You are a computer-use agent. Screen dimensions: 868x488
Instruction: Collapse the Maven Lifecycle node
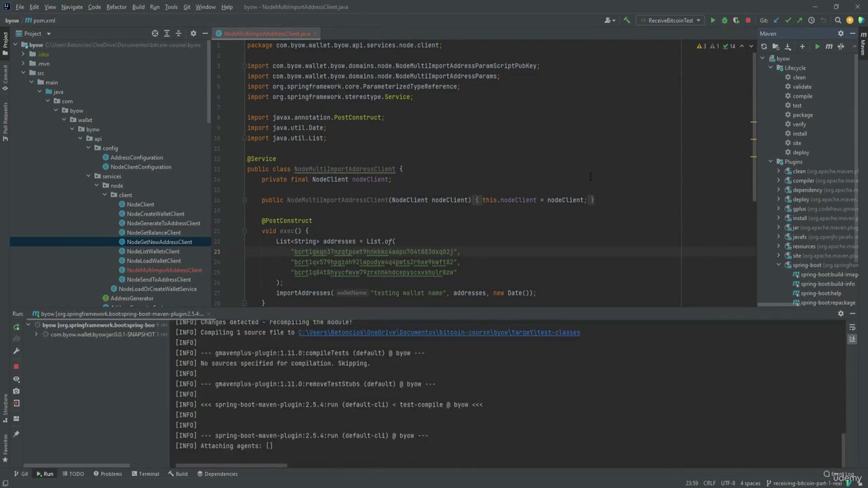pyautogui.click(x=770, y=68)
